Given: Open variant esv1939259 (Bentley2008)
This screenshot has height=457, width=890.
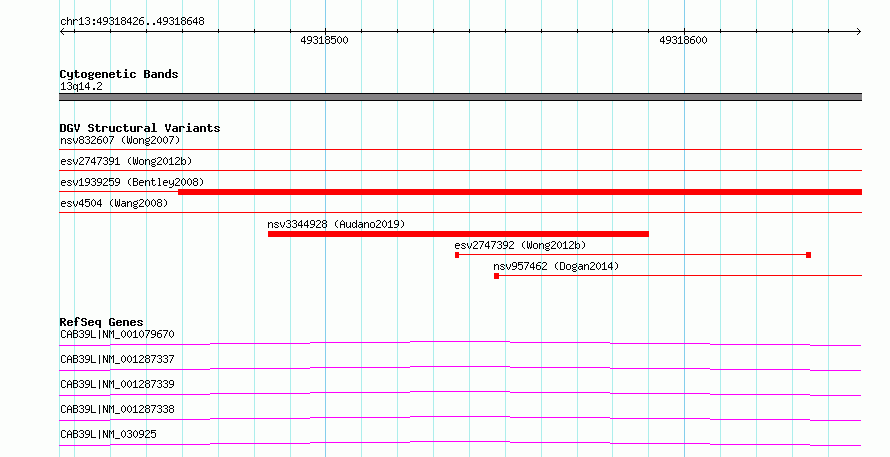Looking at the screenshot, I should point(132,182).
